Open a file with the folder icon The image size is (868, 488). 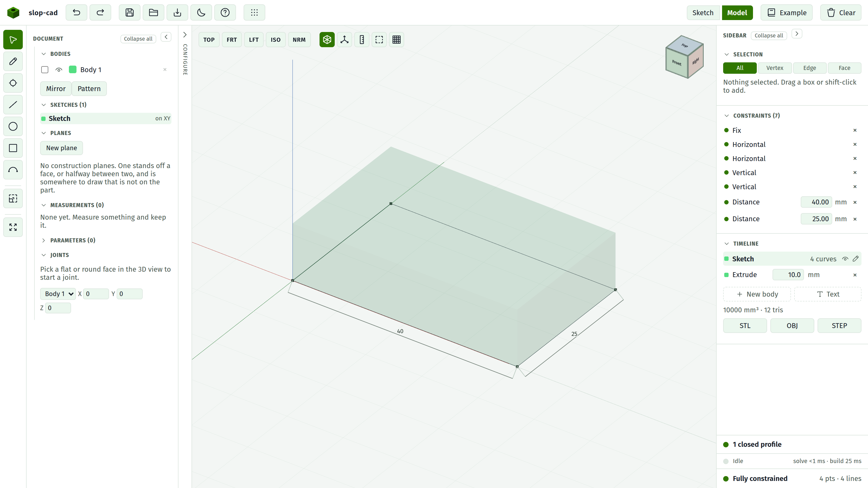coord(153,12)
